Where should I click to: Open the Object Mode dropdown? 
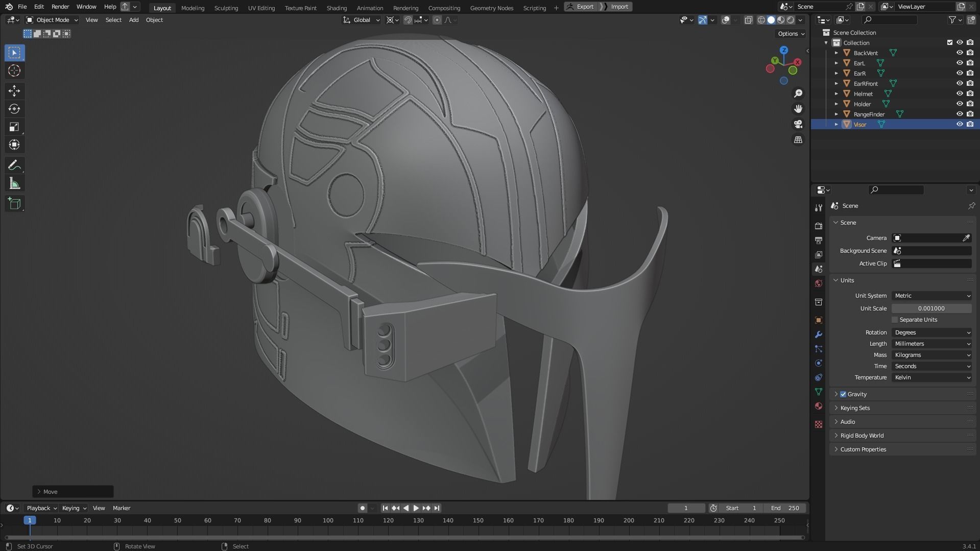pos(52,20)
